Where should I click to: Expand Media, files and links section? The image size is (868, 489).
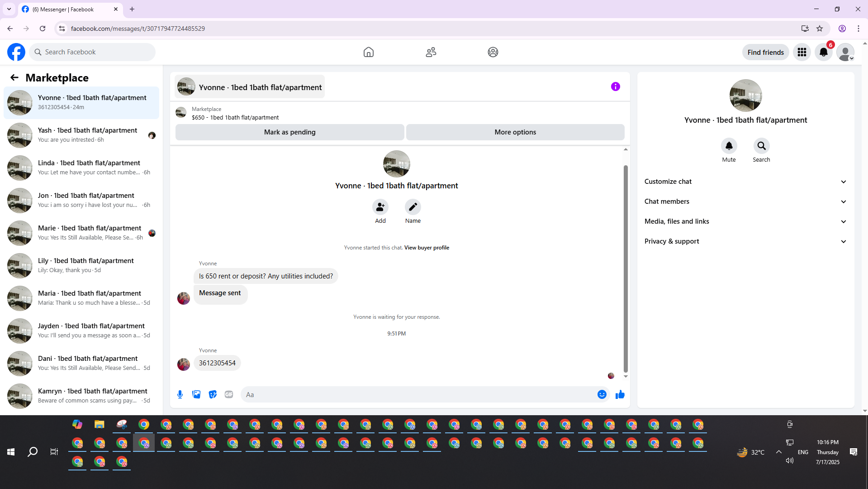pyautogui.click(x=746, y=221)
